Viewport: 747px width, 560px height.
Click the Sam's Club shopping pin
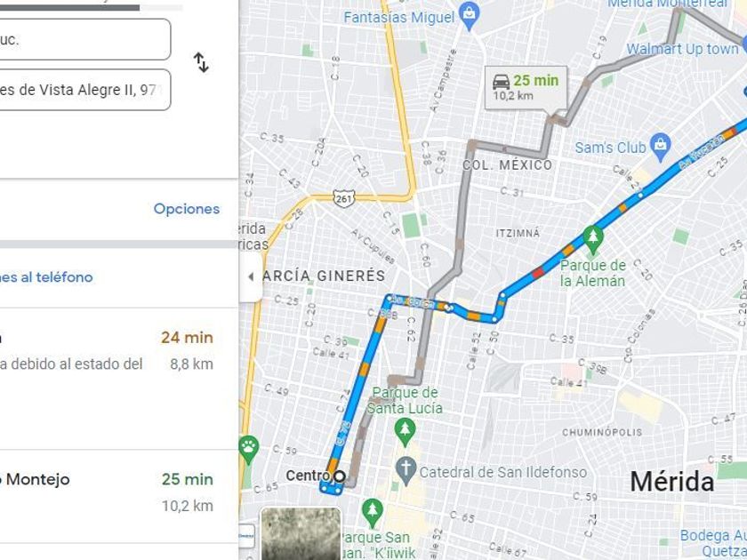[x=660, y=142]
